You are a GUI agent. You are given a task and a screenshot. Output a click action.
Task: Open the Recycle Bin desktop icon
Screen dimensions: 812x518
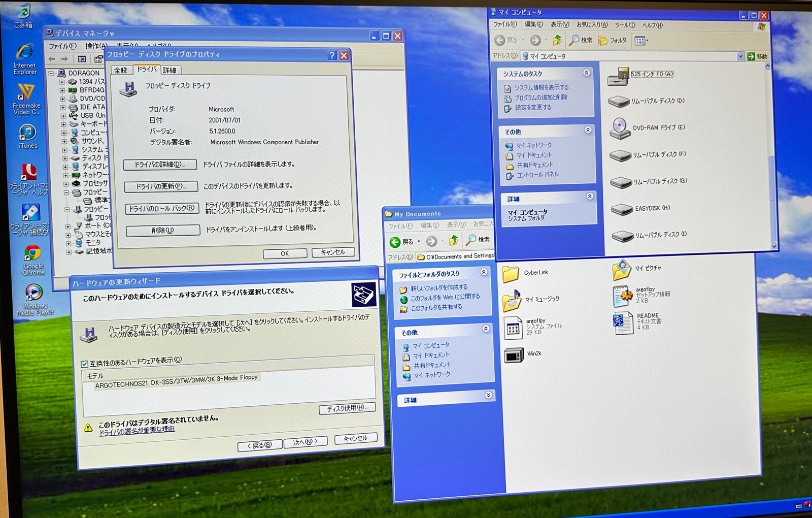pyautogui.click(x=23, y=15)
